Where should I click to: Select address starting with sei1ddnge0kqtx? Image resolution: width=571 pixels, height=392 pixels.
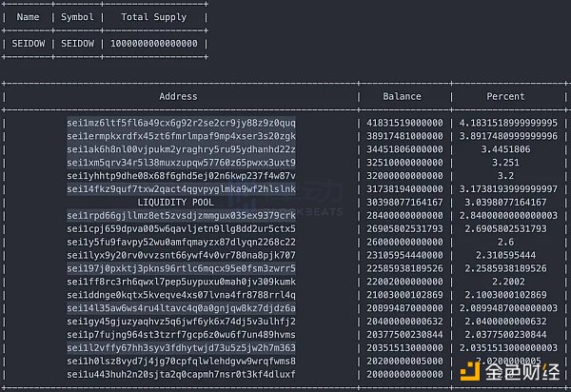(x=181, y=295)
